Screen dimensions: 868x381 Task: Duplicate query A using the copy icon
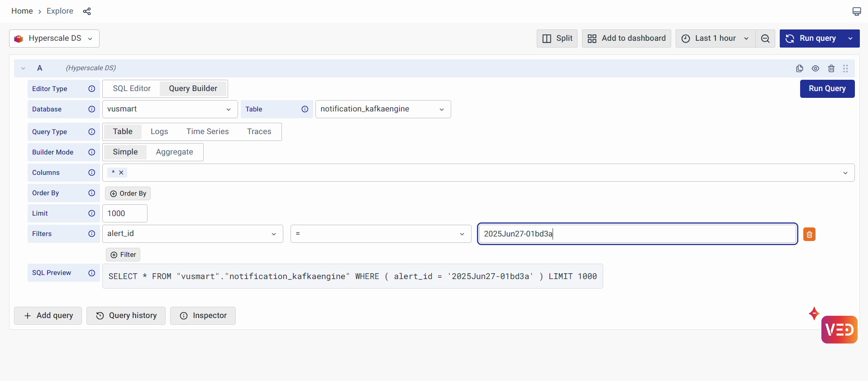[x=799, y=68]
